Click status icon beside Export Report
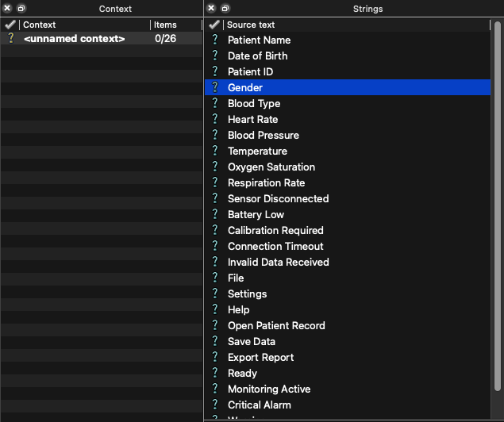The width and height of the screenshot is (504, 422). (x=214, y=357)
